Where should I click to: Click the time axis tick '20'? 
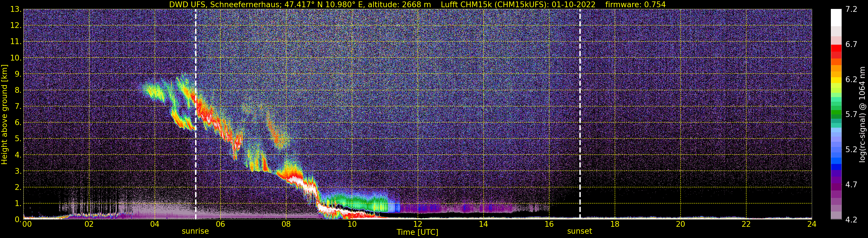680,224
